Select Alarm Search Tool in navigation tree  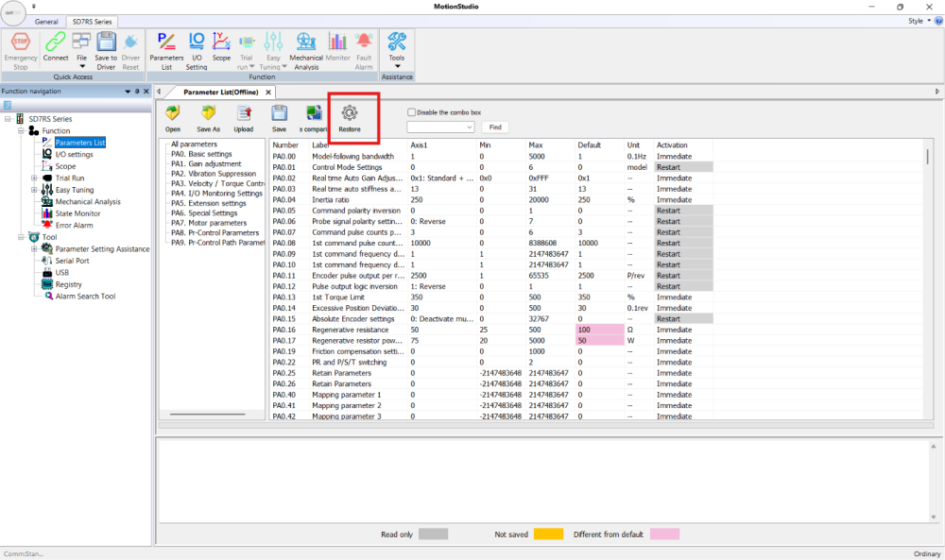pos(85,297)
